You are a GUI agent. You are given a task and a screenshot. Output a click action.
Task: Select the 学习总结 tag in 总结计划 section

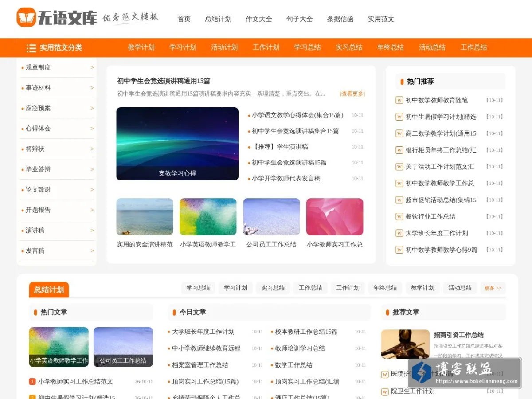pyautogui.click(x=198, y=288)
